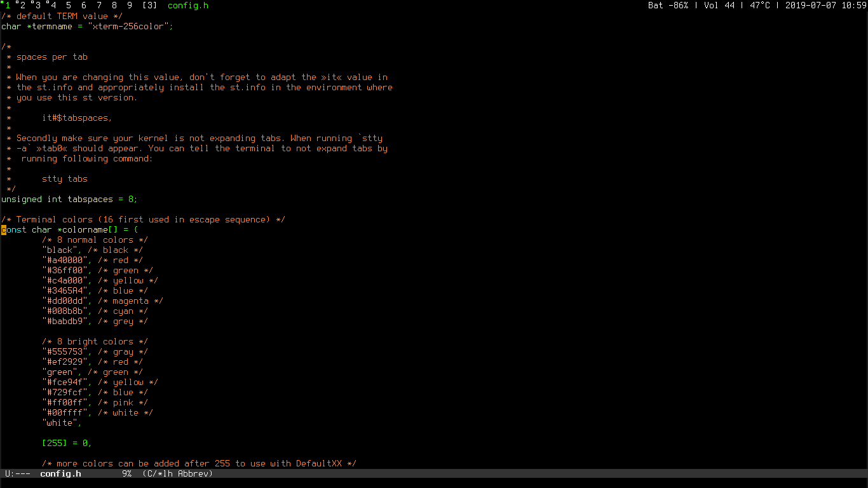Click the config.h buffer name in mode line

[60, 473]
